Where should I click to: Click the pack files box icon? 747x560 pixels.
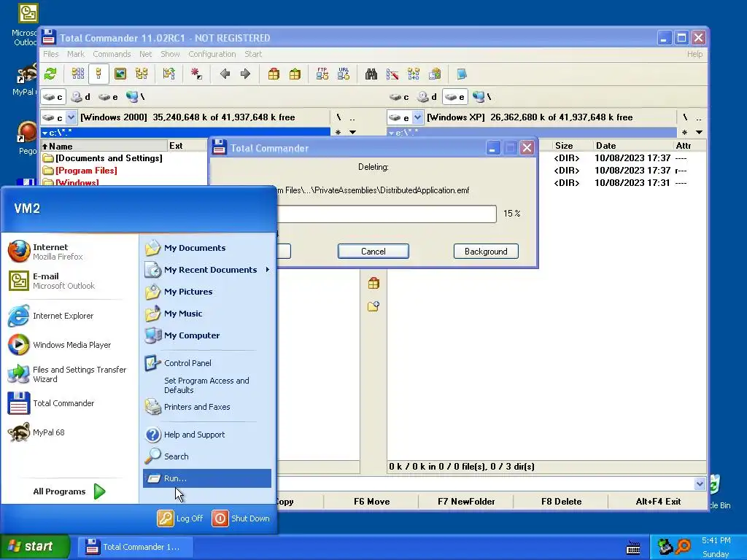pyautogui.click(x=274, y=74)
